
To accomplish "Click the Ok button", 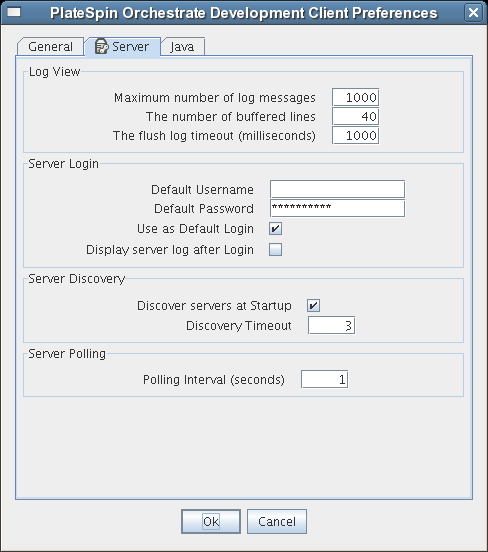I will [x=211, y=521].
